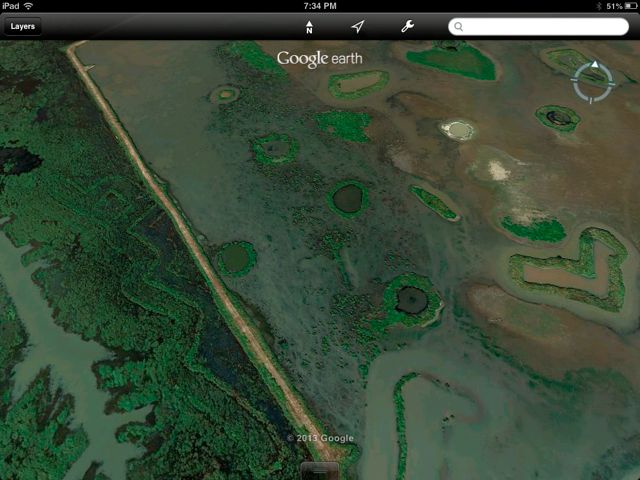Tap the north-up orientation icon
Screen dimensions: 640x480
[309, 27]
